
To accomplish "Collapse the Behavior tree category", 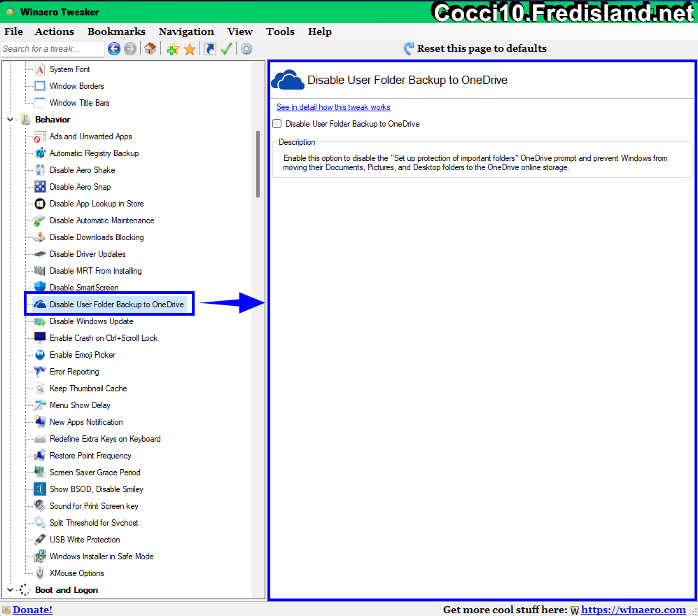I will (x=10, y=120).
